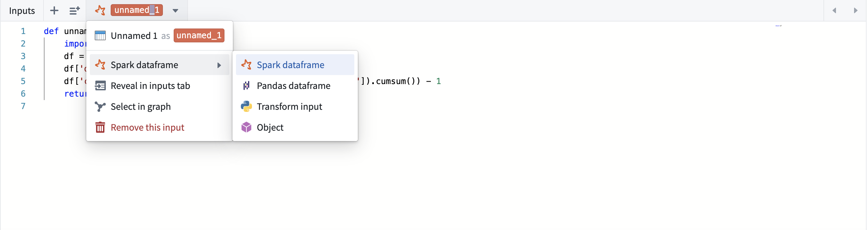Click Remove this input
The image size is (868, 230).
(159, 127)
